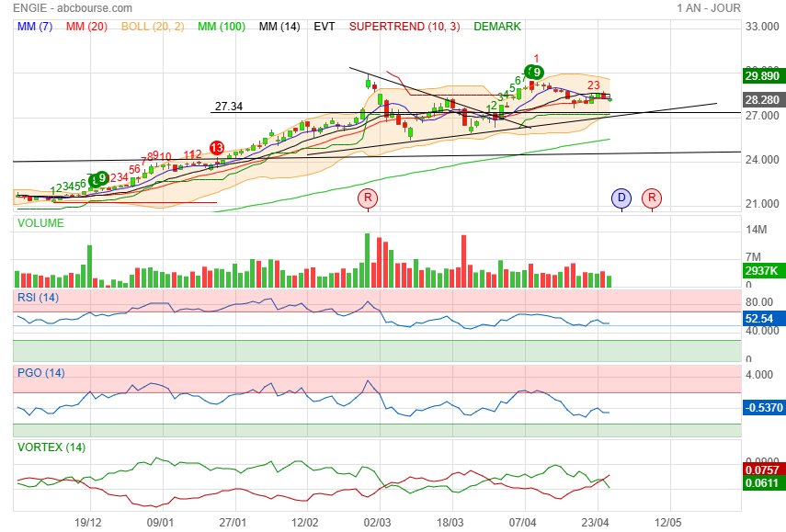
Task: Click the ENGIE - abcbourse.com title
Action: pos(73,8)
